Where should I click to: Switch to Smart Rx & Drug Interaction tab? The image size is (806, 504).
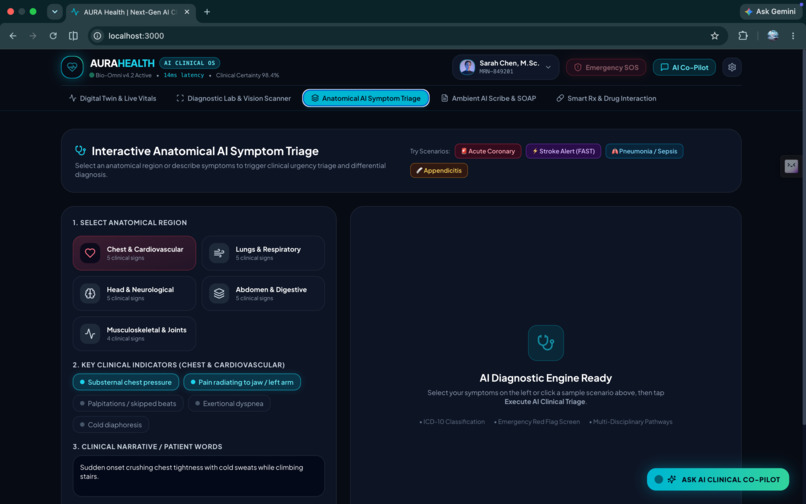606,98
